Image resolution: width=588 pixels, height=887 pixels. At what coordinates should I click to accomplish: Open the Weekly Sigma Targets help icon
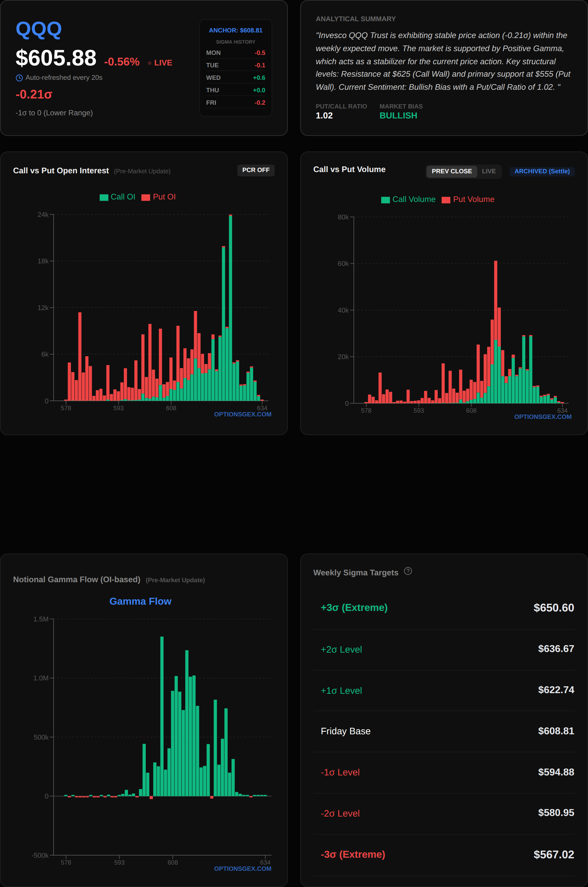coord(408,571)
